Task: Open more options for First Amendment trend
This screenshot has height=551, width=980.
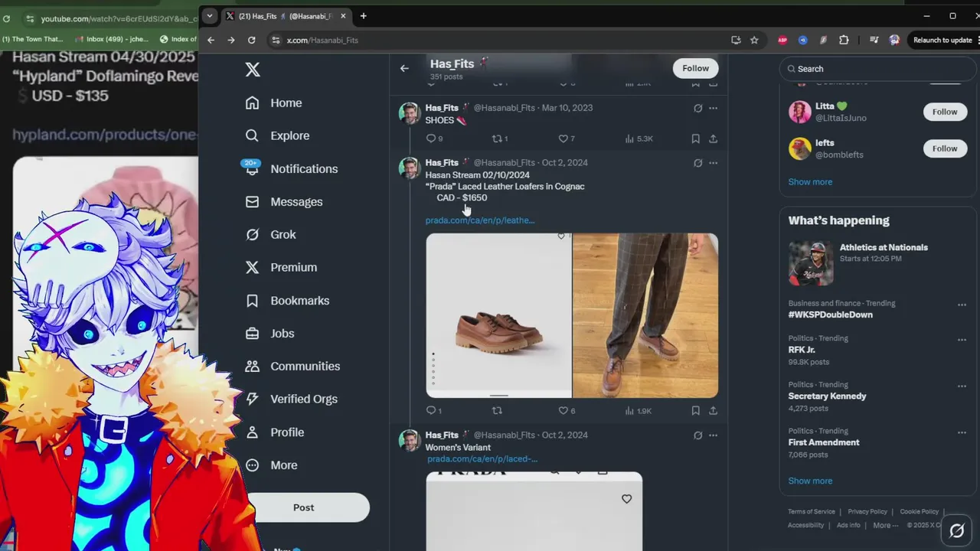Action: pos(962,432)
